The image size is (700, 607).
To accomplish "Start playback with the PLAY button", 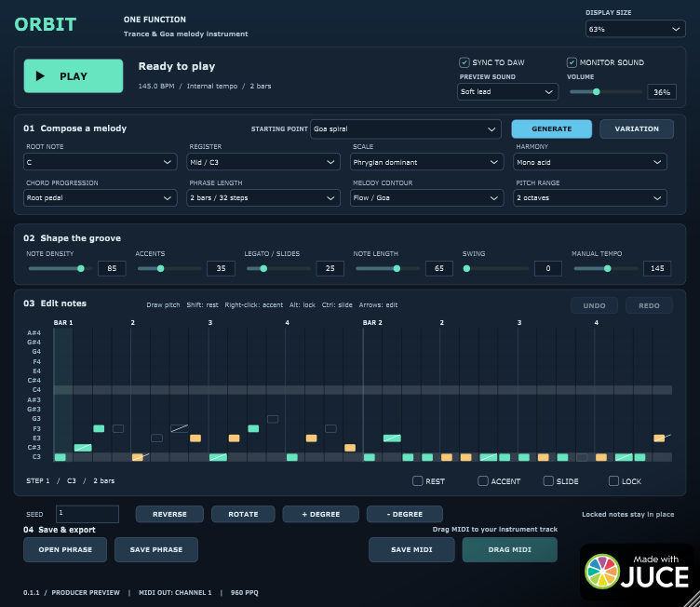I will [x=74, y=76].
